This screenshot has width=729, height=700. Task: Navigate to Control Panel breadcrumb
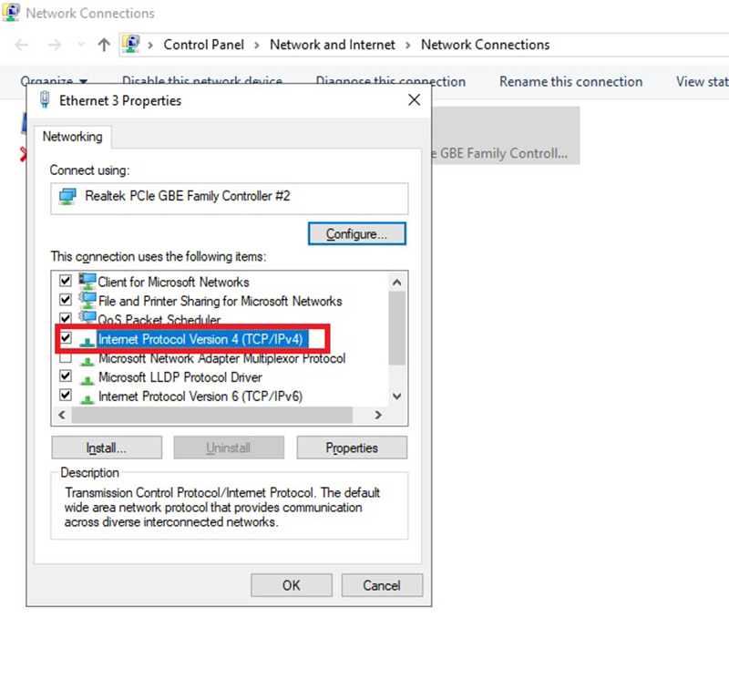click(x=203, y=45)
